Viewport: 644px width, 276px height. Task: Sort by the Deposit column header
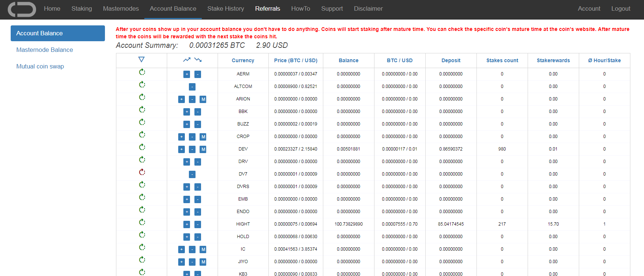451,60
